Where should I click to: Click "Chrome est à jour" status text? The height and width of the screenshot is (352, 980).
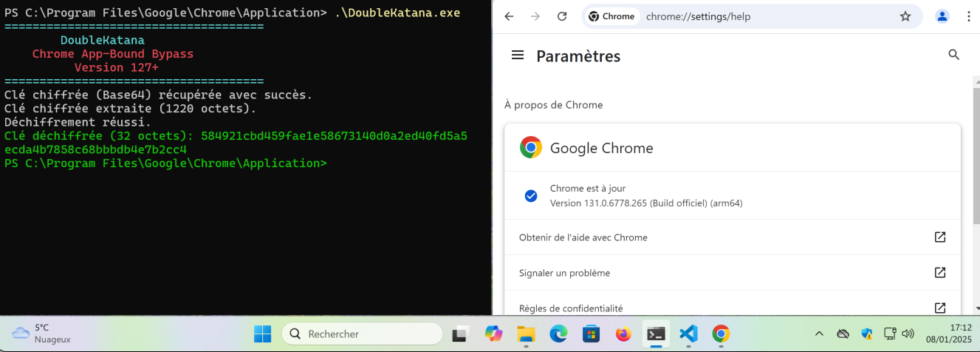click(x=588, y=189)
